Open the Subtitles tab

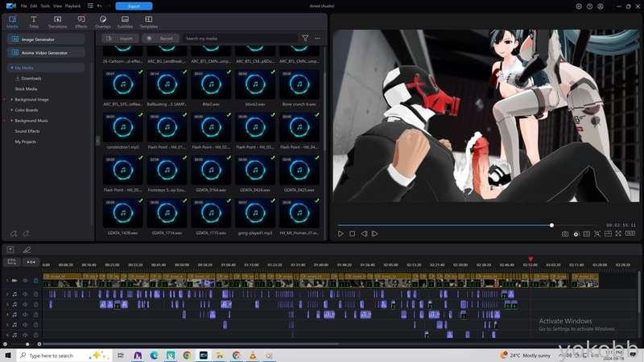click(125, 22)
